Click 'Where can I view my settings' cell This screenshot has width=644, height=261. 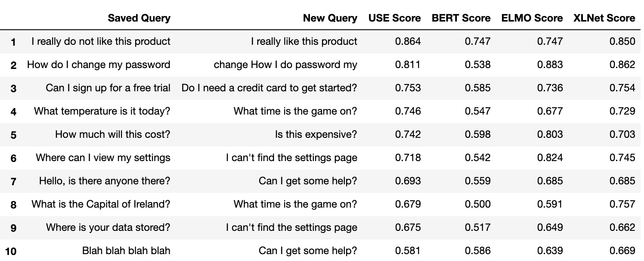[103, 158]
